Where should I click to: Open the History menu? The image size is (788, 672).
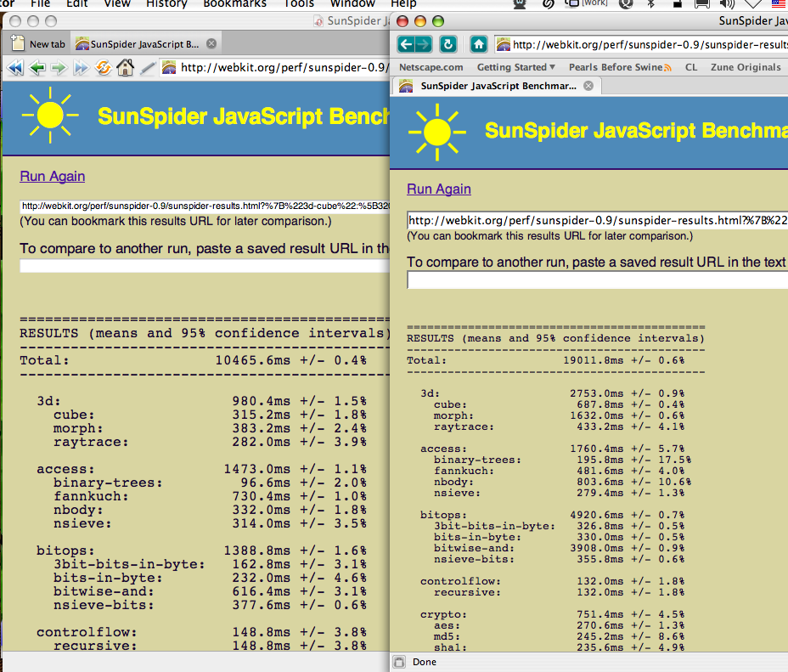[166, 4]
